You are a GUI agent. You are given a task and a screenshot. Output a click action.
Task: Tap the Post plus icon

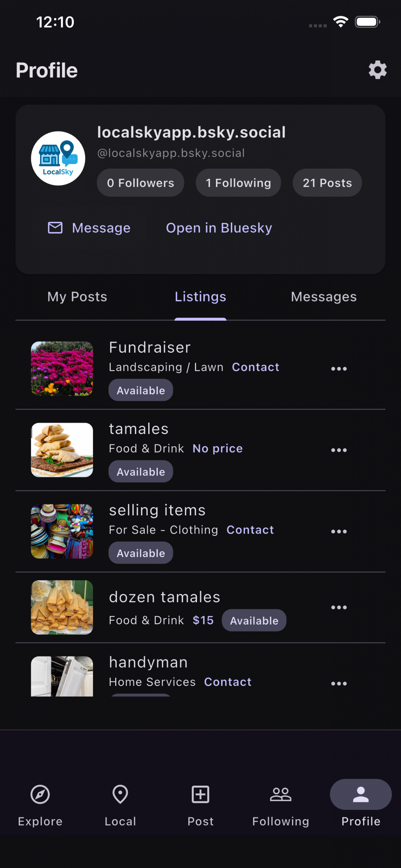click(200, 794)
